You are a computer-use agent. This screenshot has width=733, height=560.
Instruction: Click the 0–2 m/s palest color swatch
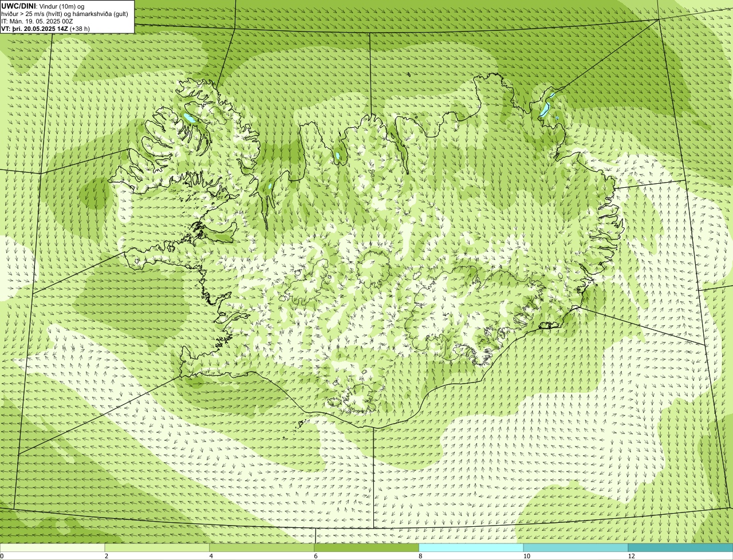click(x=53, y=547)
